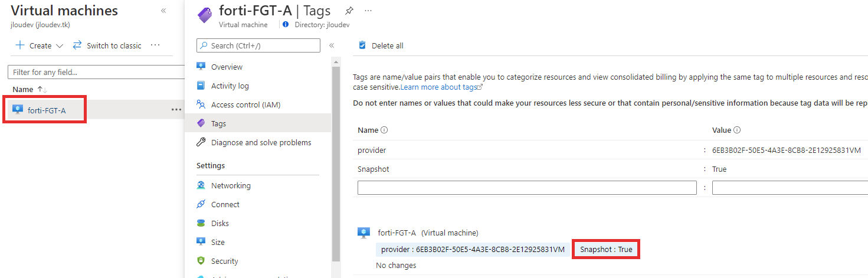
Task: Click the forti-FGT-A resource icon in summary
Action: click(363, 233)
